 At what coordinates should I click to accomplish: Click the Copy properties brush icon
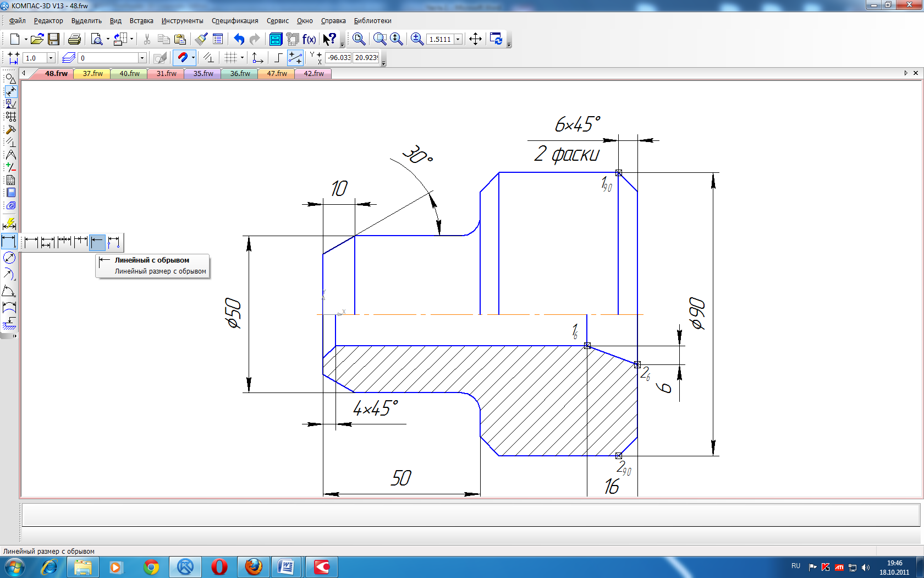point(201,39)
